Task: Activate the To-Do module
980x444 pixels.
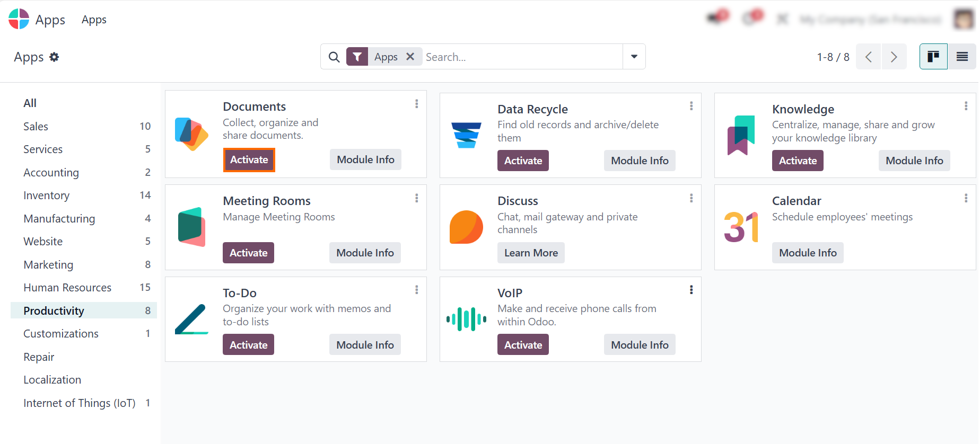Action: (x=248, y=345)
